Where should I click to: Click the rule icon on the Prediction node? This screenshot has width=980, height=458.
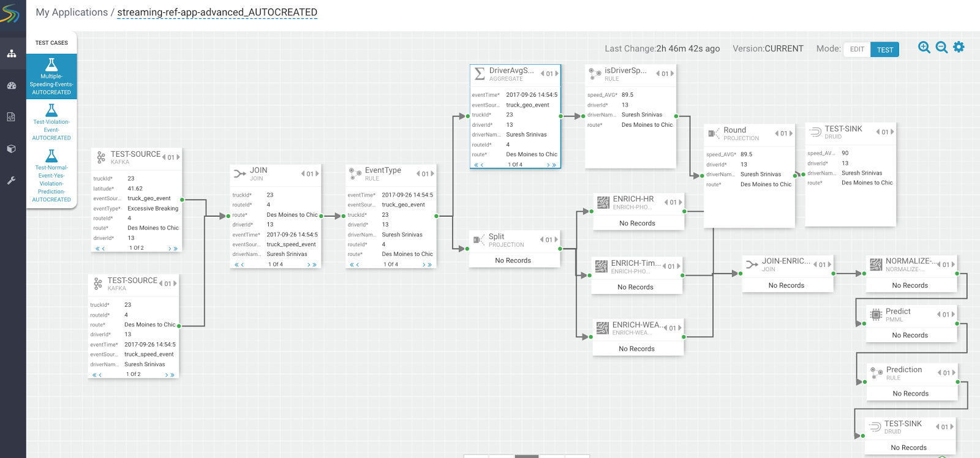876,373
